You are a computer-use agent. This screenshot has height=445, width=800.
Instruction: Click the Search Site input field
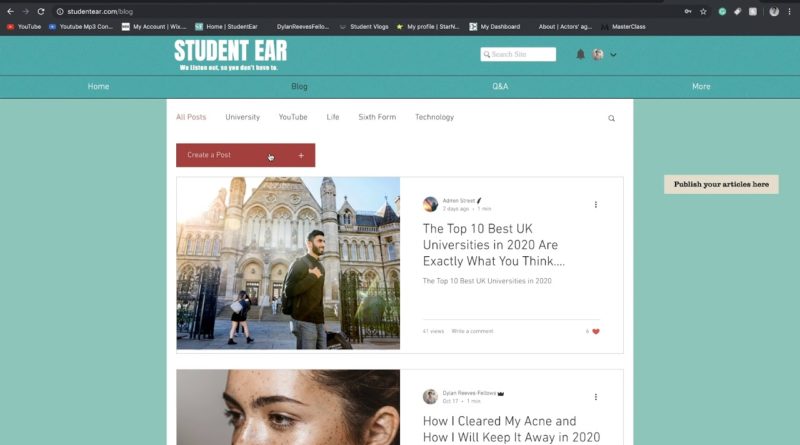(518, 54)
